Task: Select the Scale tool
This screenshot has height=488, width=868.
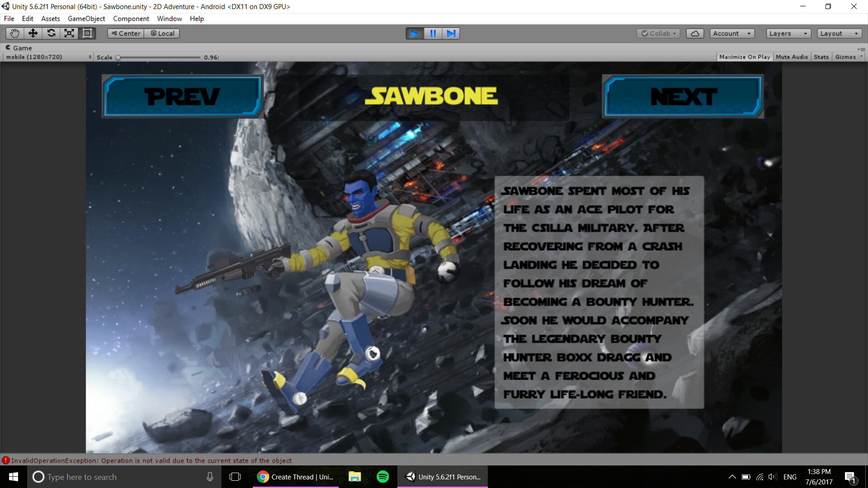Action: (69, 33)
